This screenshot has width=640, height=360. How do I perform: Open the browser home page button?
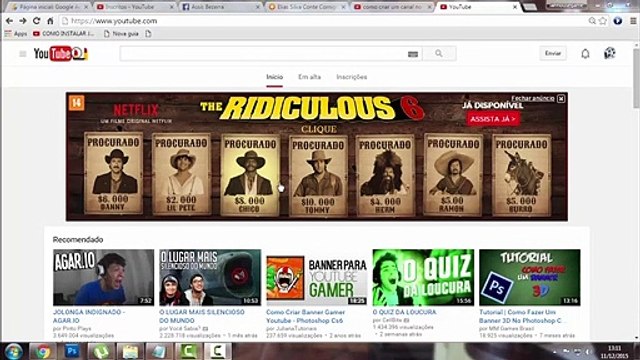(50, 21)
